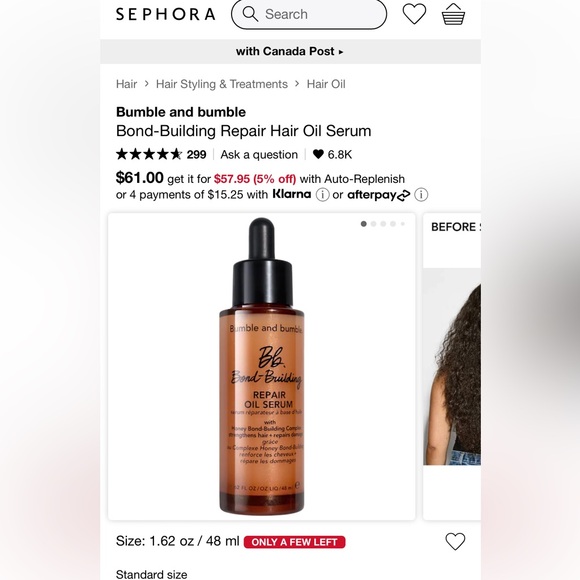Click the chevron before Hair Oil breadcrumb

click(x=297, y=84)
